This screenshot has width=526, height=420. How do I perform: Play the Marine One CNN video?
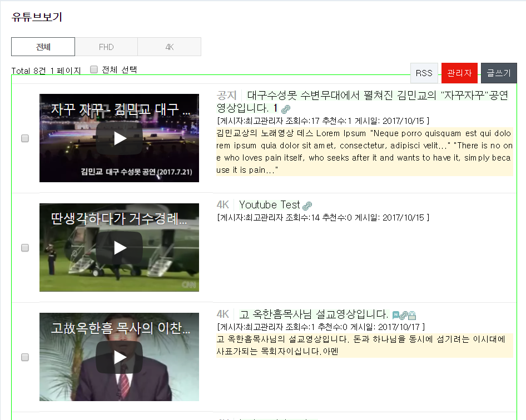pos(120,248)
